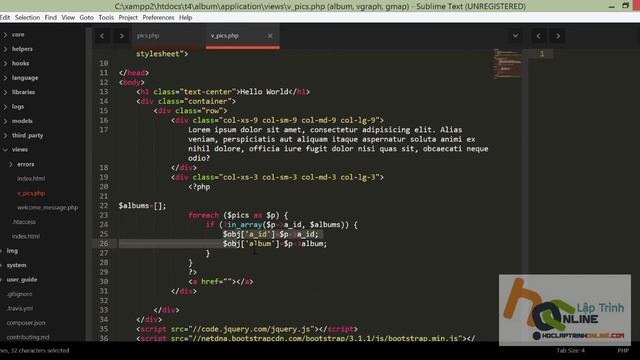Image resolution: width=640 pixels, height=360 pixels.
Task: Click line 1 in the second pane
Action: pos(542,54)
